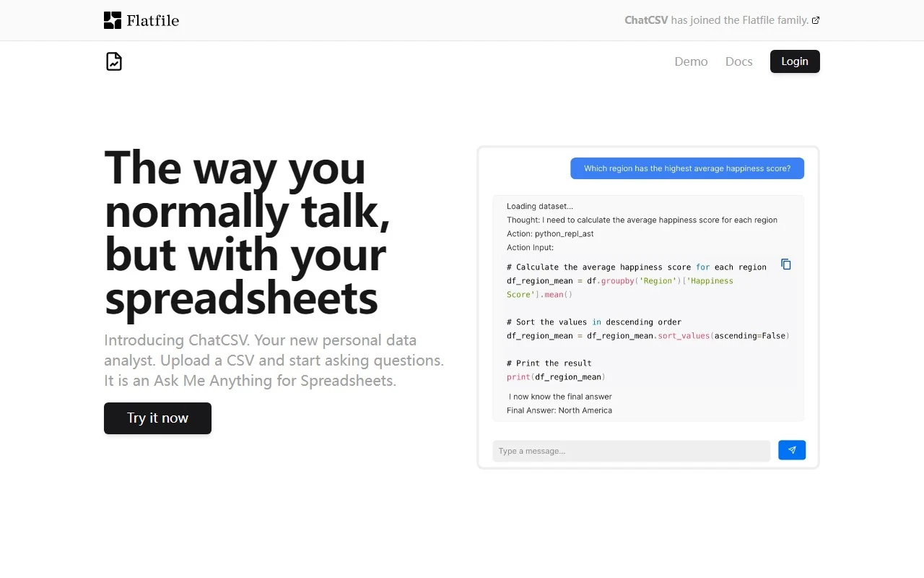Open the ChatCSV chart-file logo icon

114,61
